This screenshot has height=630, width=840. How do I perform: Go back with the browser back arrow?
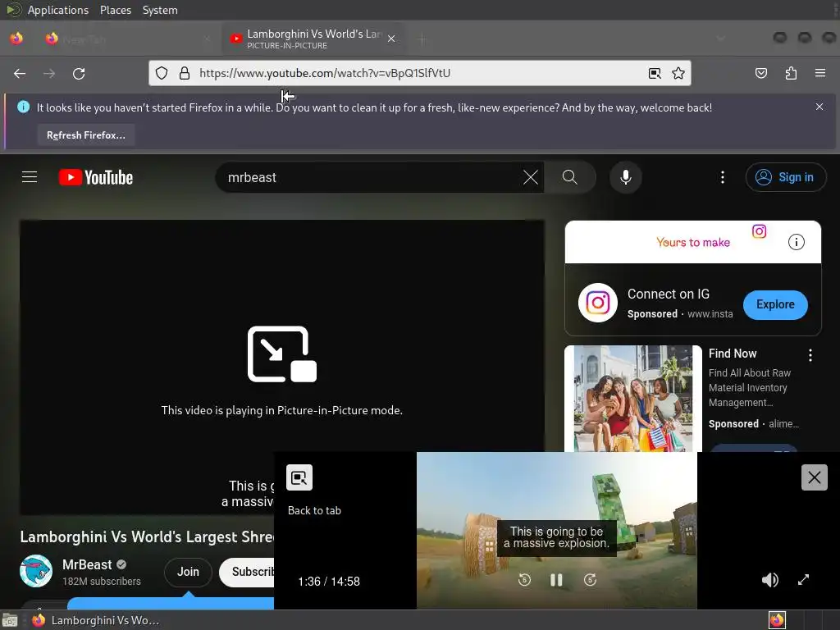(20, 73)
